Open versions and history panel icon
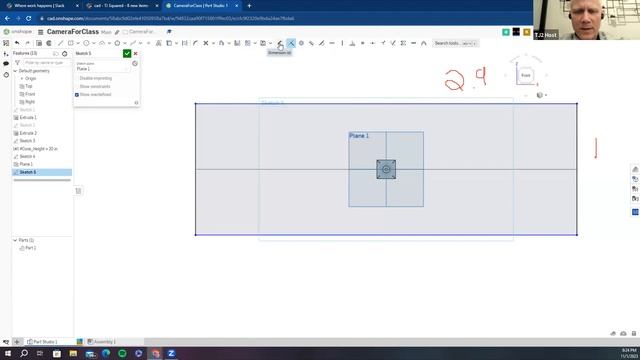The image size is (640, 360). (6, 75)
